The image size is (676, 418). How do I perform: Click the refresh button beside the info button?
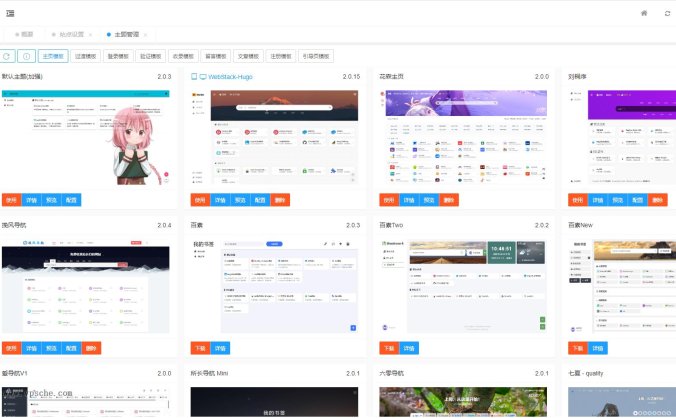pyautogui.click(x=7, y=56)
